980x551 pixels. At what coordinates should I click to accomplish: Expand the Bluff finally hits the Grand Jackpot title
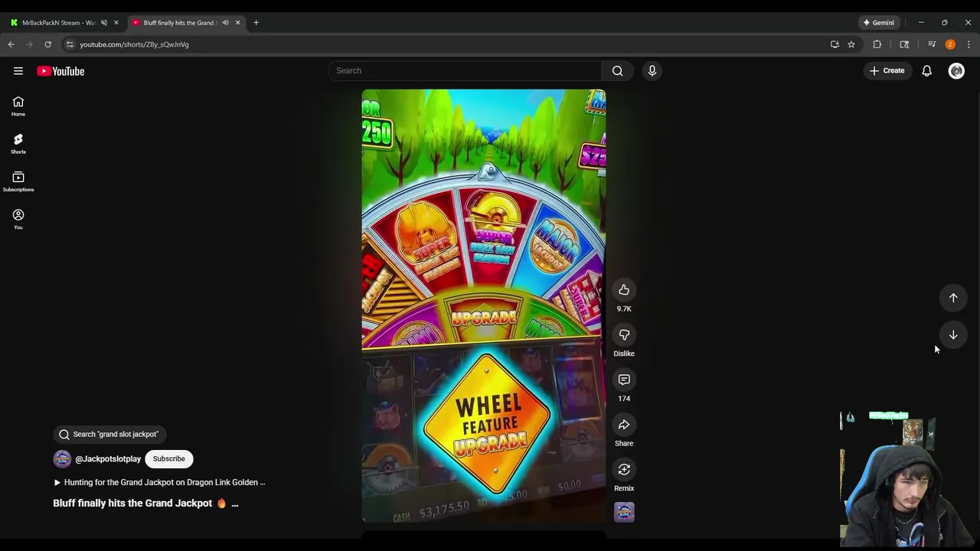[234, 504]
